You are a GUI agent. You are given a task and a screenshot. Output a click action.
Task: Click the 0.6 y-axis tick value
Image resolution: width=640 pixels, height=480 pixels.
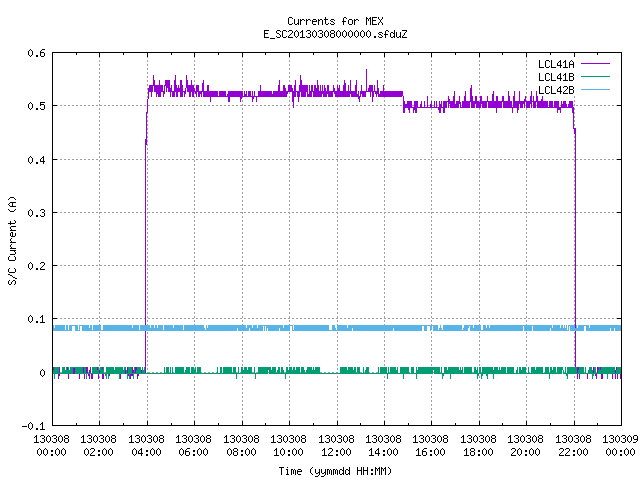pyautogui.click(x=36, y=53)
